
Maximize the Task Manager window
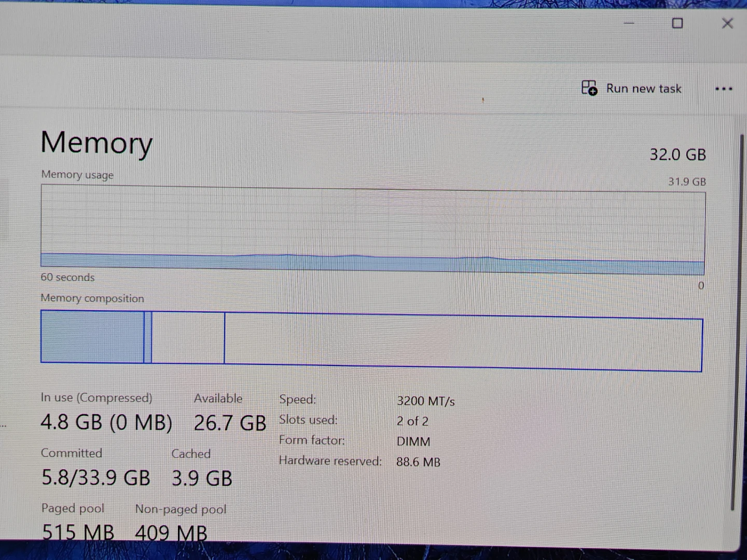click(677, 23)
